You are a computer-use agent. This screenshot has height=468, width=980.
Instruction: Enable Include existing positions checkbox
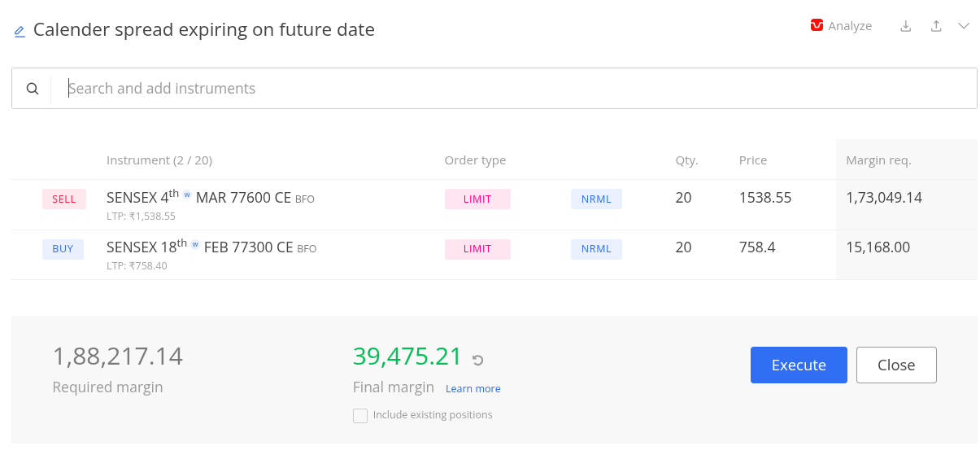tap(360, 416)
